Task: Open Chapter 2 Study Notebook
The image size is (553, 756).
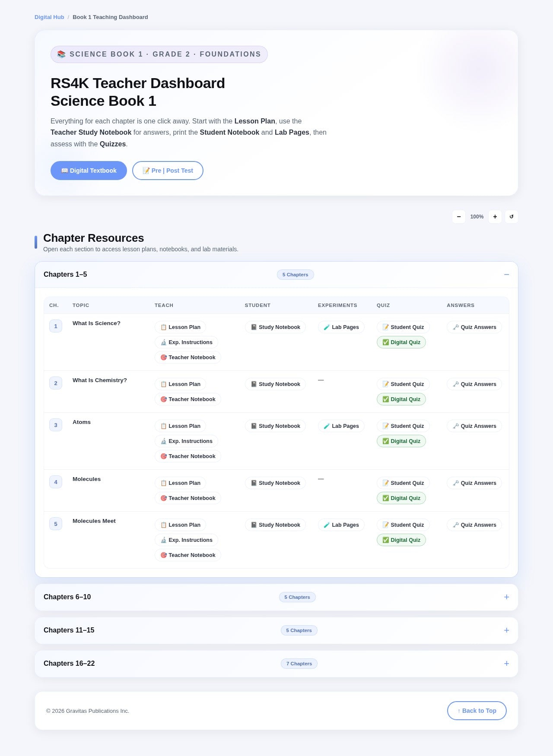Action: point(275,384)
